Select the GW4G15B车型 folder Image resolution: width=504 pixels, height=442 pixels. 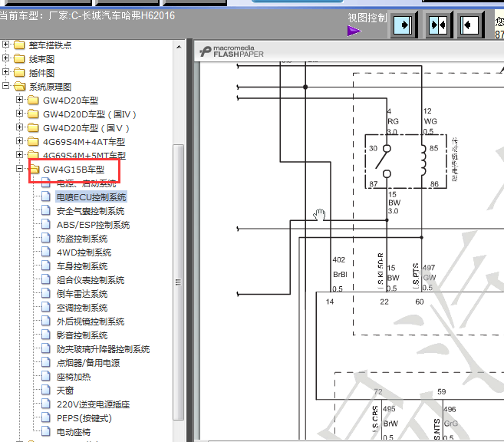[74, 170]
